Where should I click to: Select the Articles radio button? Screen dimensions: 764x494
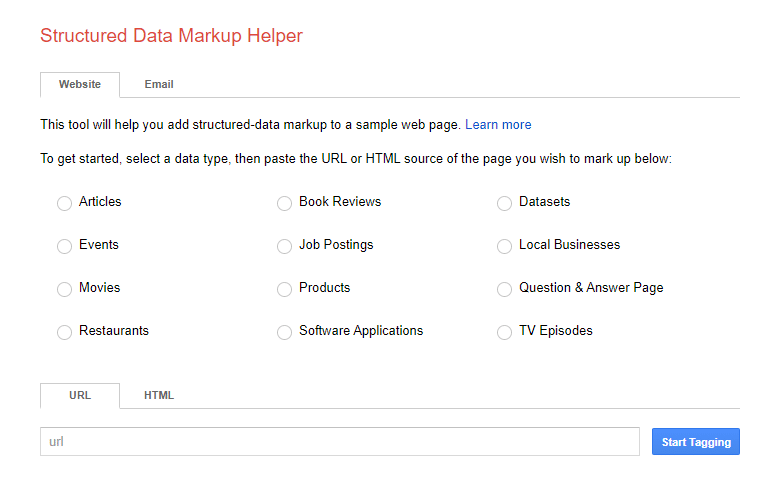coord(65,203)
